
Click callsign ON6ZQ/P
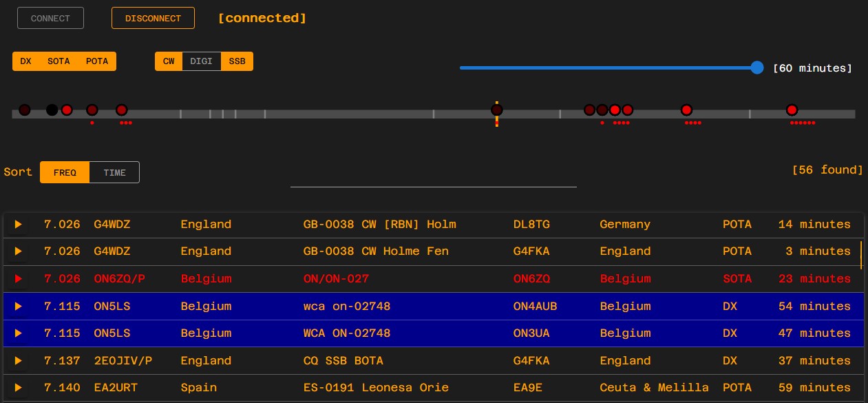pos(120,279)
